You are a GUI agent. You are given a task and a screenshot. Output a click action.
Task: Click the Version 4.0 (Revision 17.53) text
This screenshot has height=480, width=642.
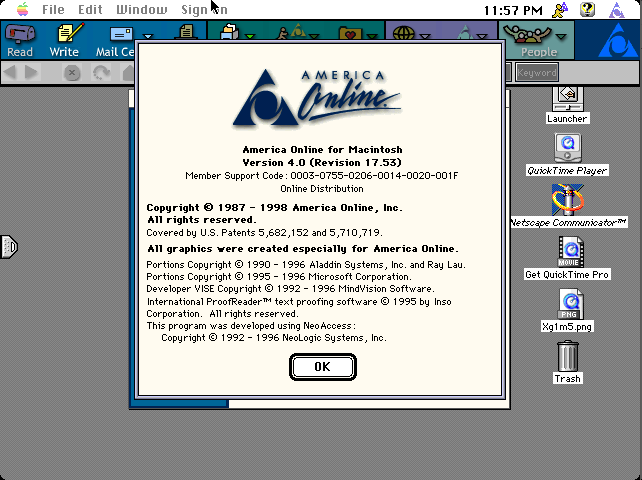point(322,163)
